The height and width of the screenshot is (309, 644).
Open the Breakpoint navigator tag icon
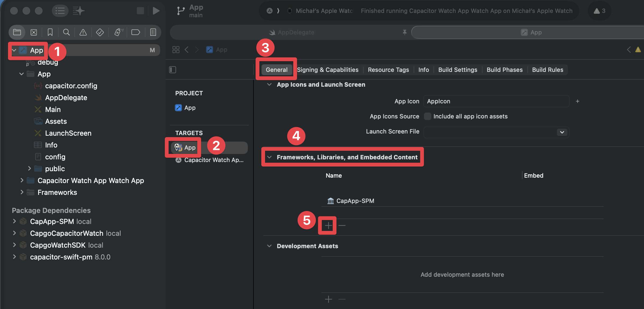(x=136, y=32)
